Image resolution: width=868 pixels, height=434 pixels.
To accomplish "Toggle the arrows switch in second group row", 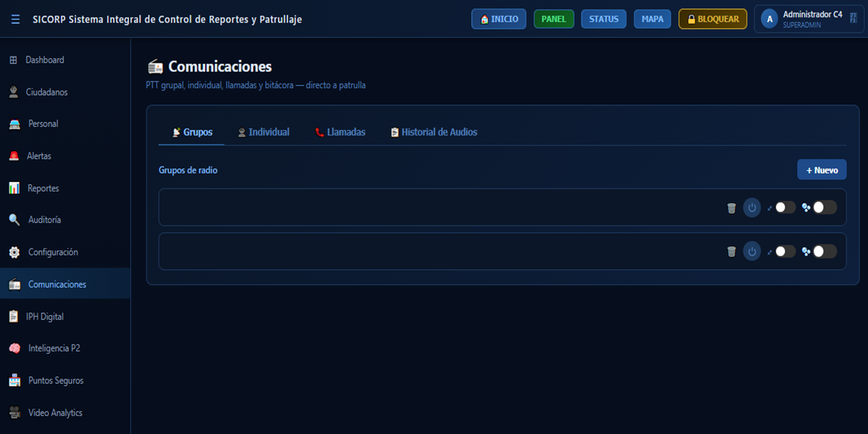I will 785,251.
